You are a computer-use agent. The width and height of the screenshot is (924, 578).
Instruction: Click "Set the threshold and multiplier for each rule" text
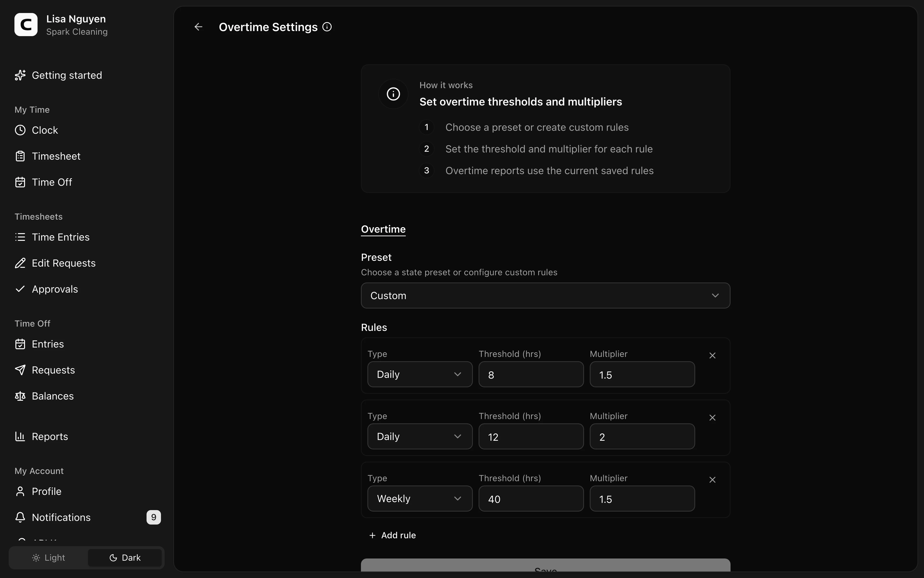point(549,149)
